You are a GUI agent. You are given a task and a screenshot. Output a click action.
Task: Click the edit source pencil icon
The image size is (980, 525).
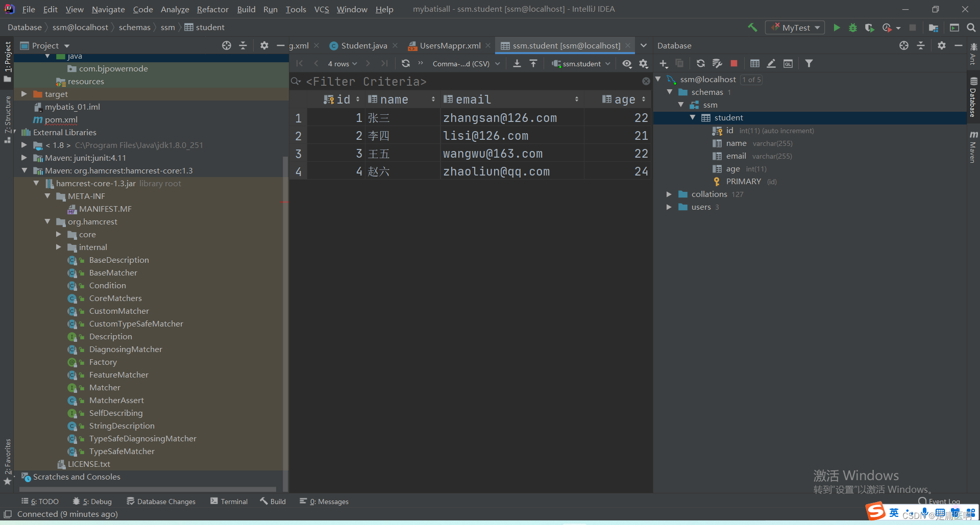[771, 63]
